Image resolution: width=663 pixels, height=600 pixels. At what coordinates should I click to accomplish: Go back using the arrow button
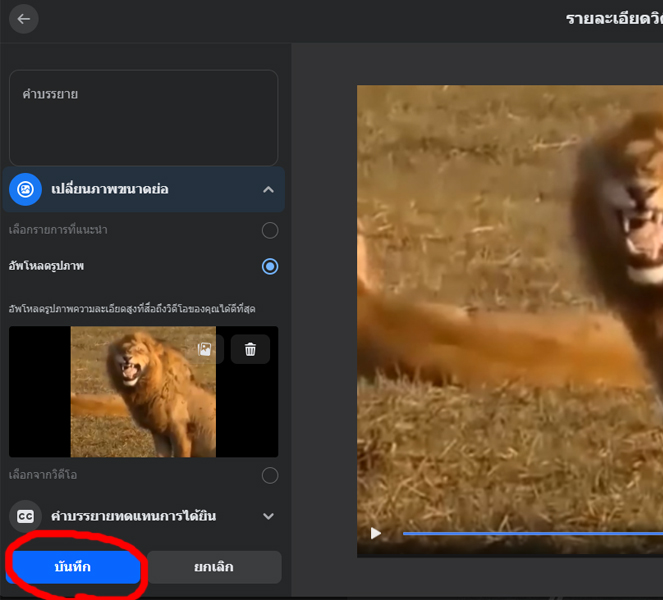click(24, 19)
